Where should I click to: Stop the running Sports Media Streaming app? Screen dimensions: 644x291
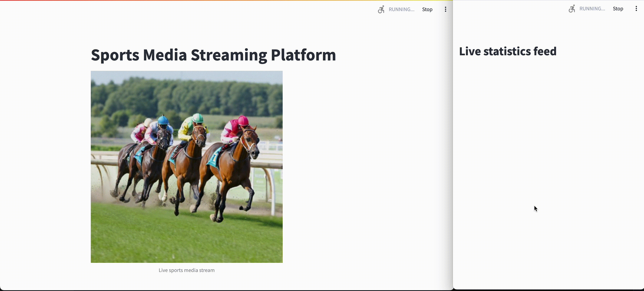(x=427, y=9)
